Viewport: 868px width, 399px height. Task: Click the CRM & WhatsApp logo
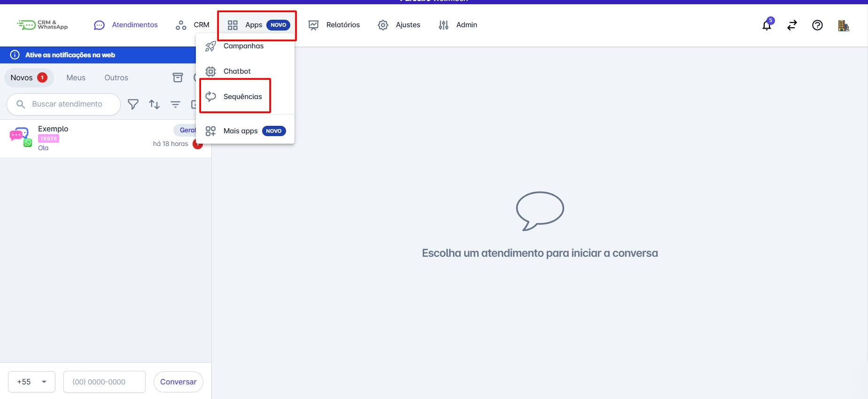[x=42, y=25]
